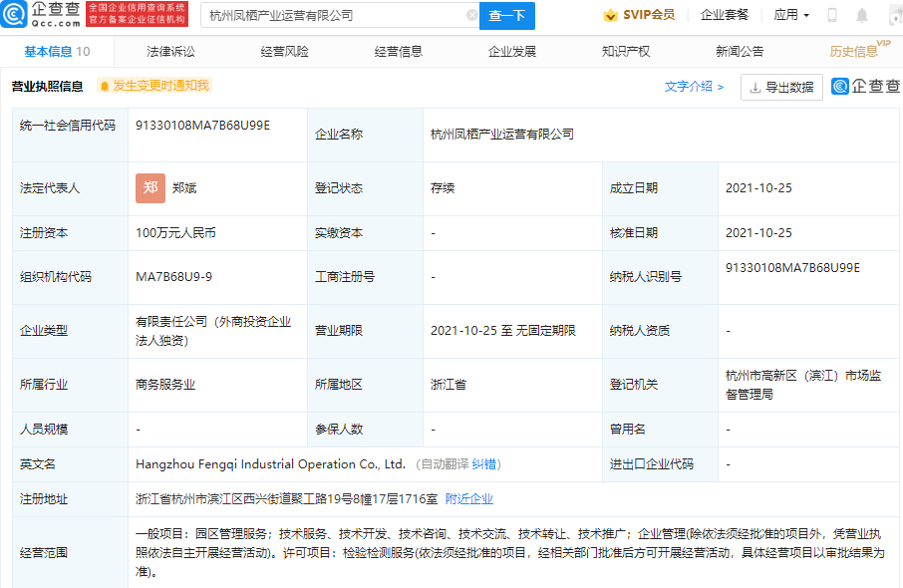
Task: Click the 查一下 search button
Action: coord(506,16)
